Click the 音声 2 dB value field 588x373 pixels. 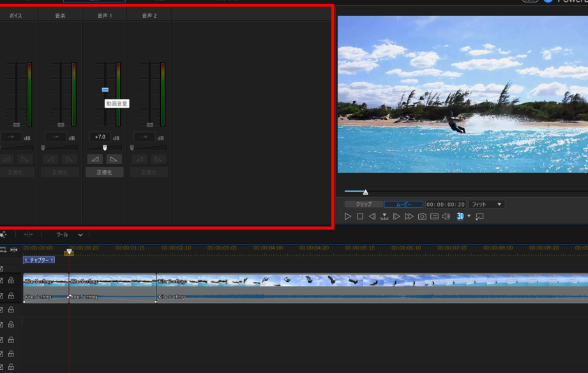[x=144, y=137]
